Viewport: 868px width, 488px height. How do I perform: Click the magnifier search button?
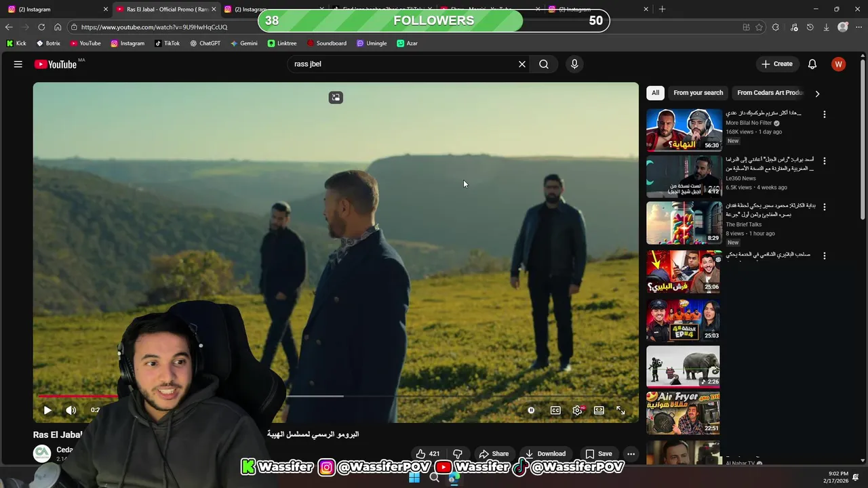(544, 64)
